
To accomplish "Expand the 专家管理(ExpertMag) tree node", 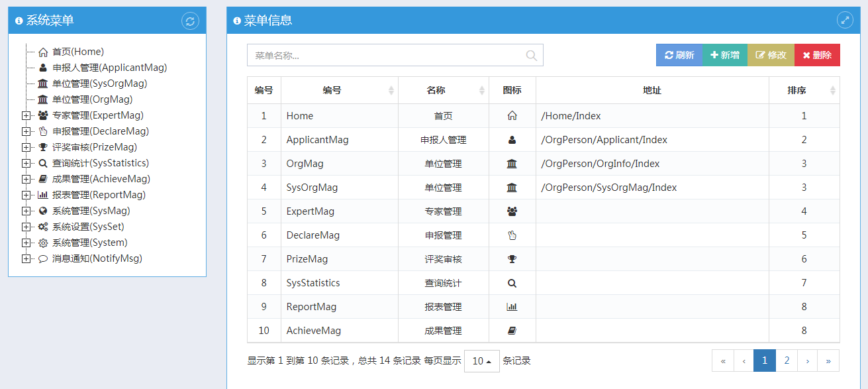I will 26,115.
